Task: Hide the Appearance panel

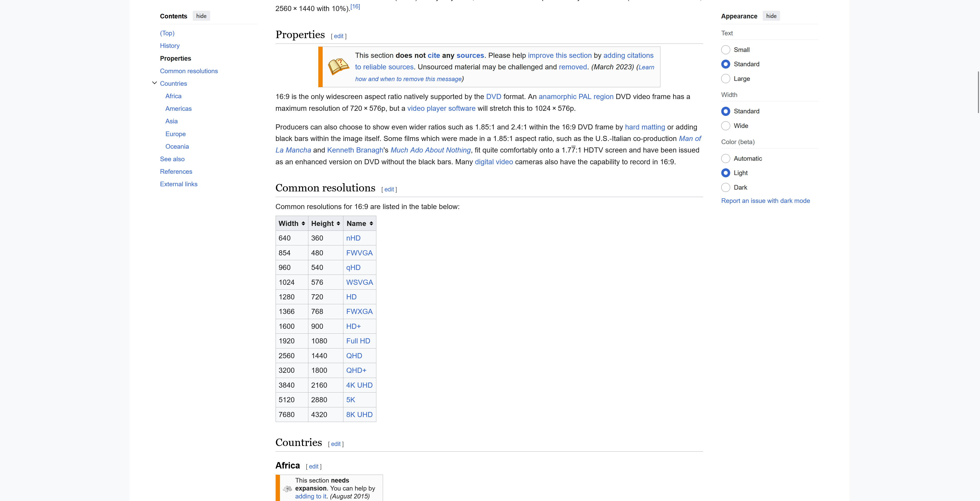Action: 771,16
